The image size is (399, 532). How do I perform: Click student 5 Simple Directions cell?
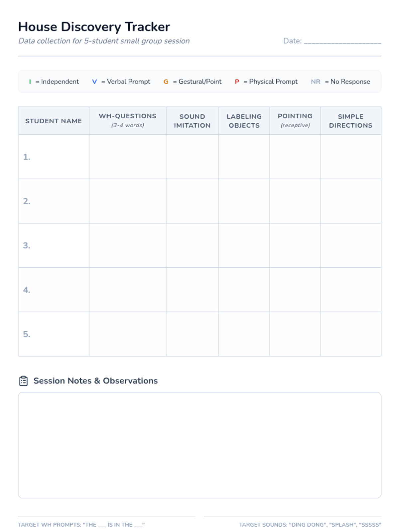point(351,334)
